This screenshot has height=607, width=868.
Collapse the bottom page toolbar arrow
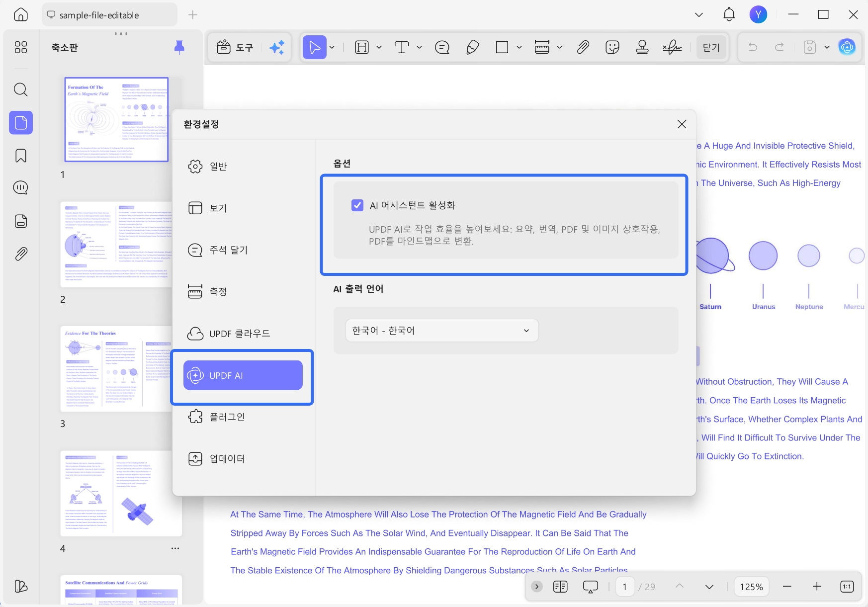pyautogui.click(x=537, y=587)
